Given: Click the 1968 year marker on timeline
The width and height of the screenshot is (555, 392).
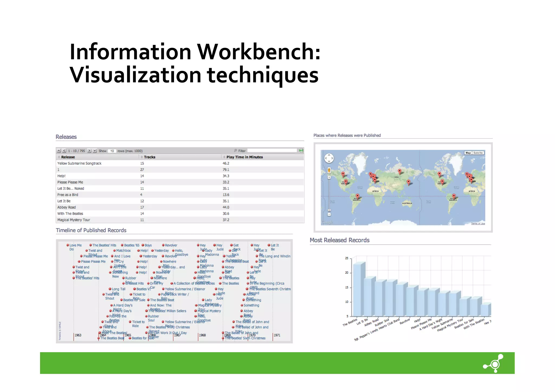Looking at the screenshot, I should click(202, 335).
